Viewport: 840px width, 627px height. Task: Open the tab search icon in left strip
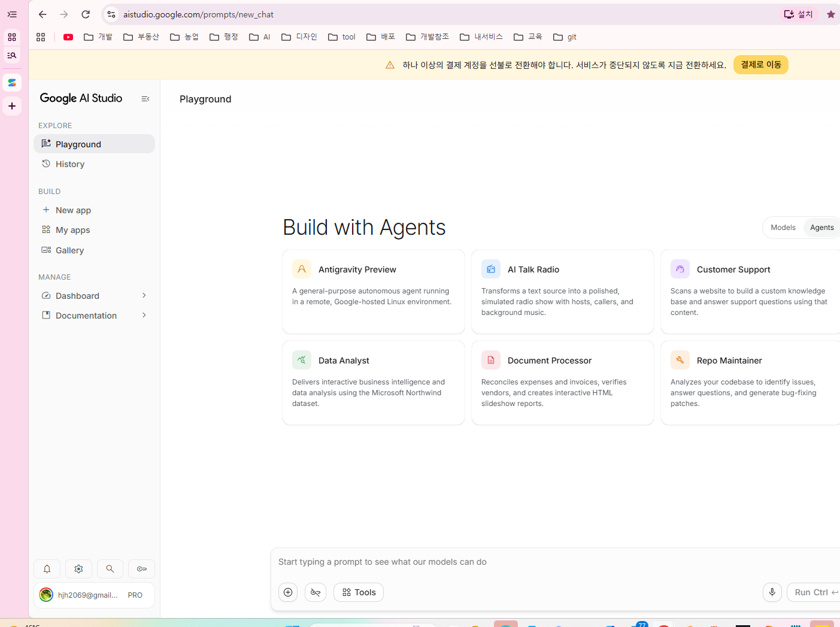12,56
